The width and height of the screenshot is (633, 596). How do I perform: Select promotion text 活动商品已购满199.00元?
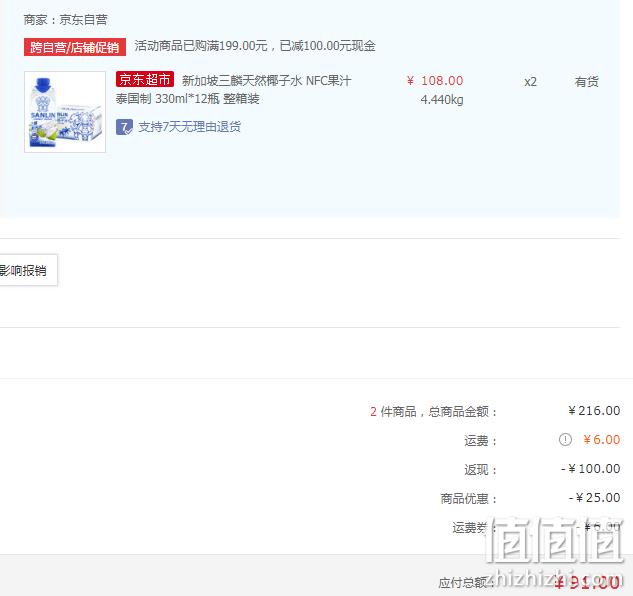coord(201,46)
